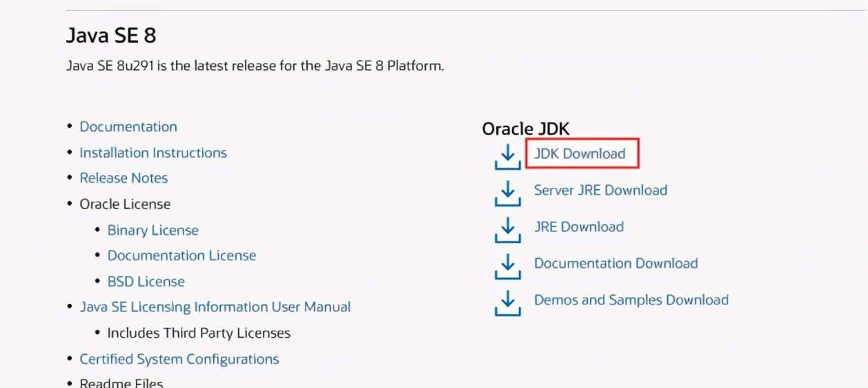Click the Oracle JDK heading
Screen dimensions: 868x388
tap(526, 129)
